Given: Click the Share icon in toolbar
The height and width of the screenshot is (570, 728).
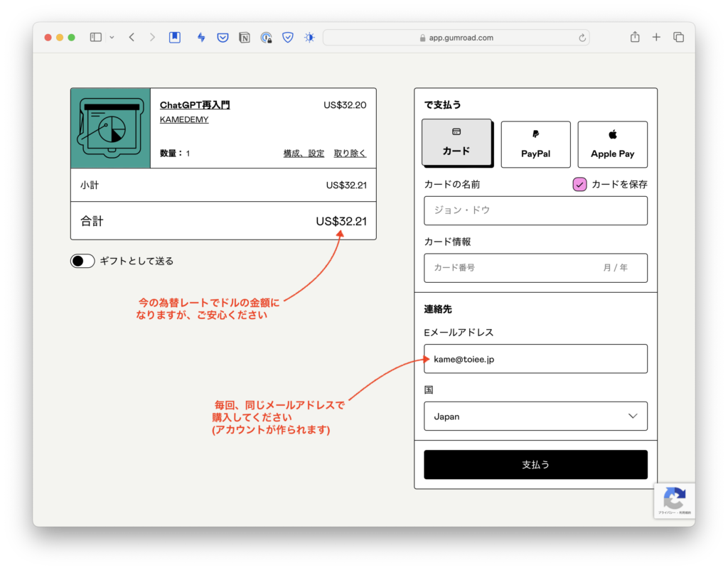Looking at the screenshot, I should 635,38.
